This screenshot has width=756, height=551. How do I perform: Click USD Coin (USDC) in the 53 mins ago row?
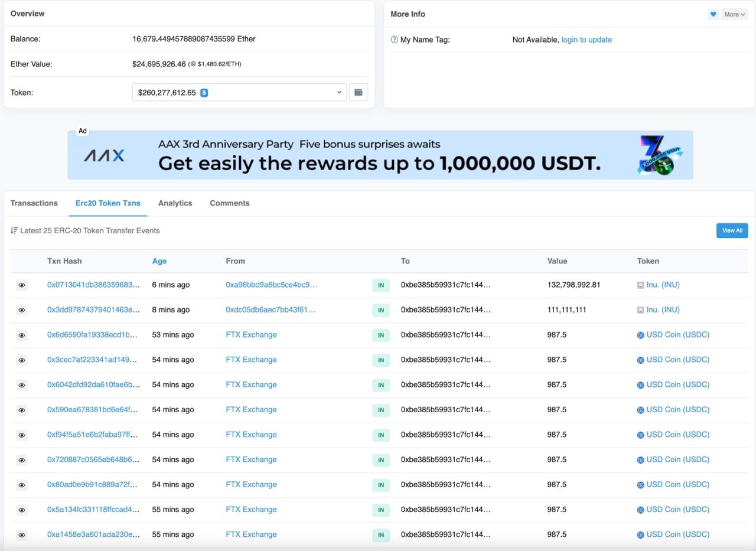pos(678,334)
